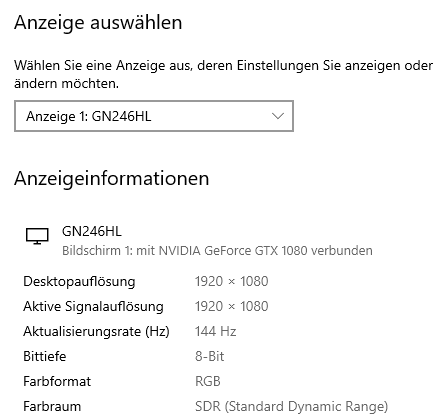The image size is (444, 420).
Task: Click the Aktive Signalauflösung resolution value
Action: pyautogui.click(x=232, y=306)
